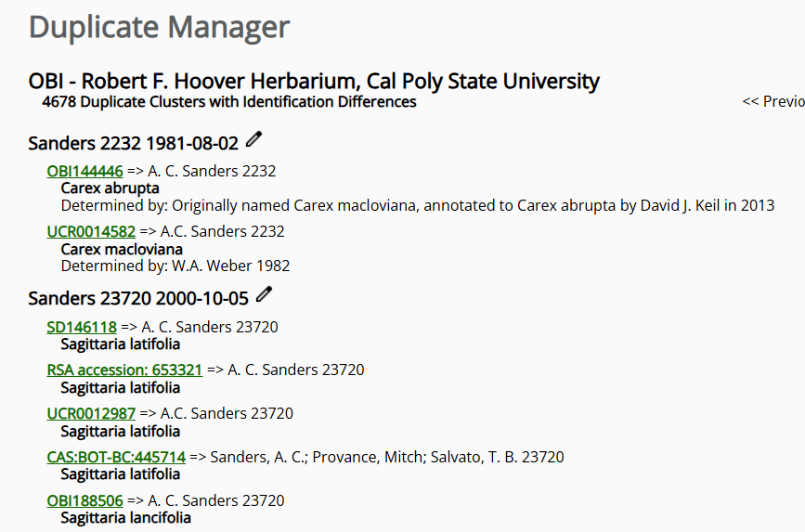Go to the previous page of clusters
The image size is (805, 532).
[x=773, y=102]
